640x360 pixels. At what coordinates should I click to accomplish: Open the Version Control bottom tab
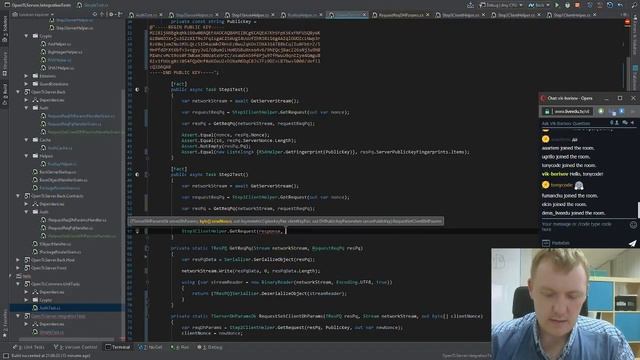(x=76, y=347)
